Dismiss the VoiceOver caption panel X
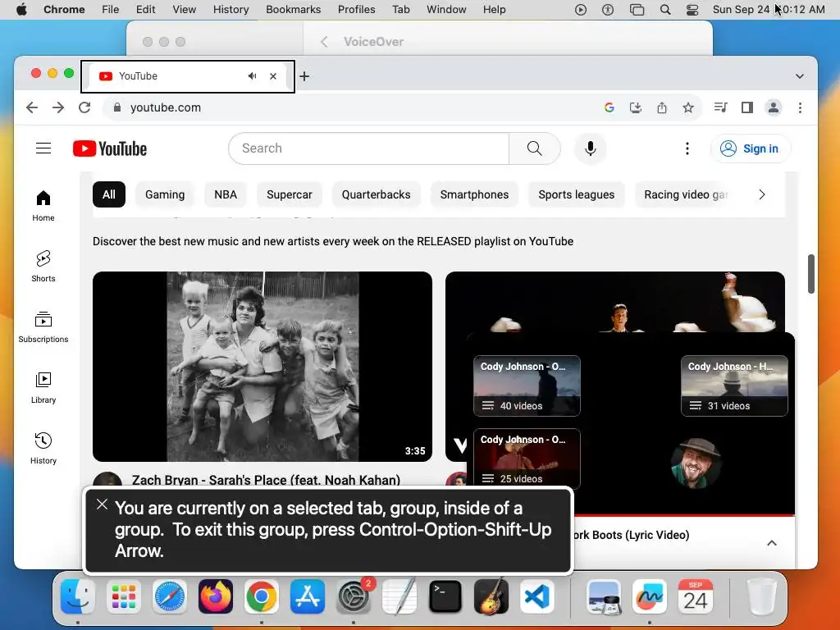Screen dimensions: 840x630 pyautogui.click(x=102, y=504)
